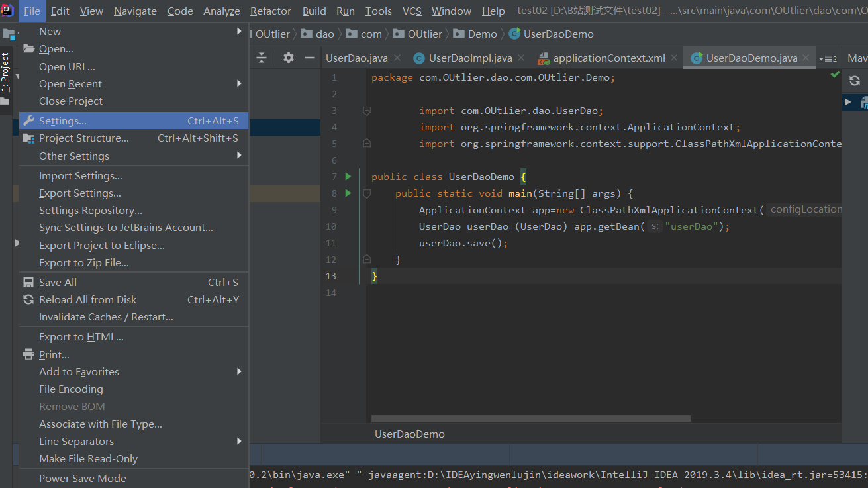Expand the Add to Favorites submenu
868x488 pixels.
(x=133, y=371)
